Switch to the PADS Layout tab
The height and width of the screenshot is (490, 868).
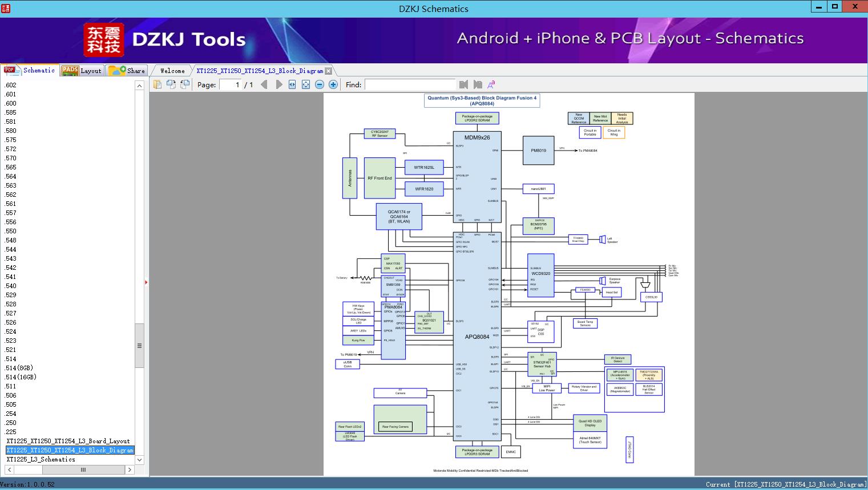[x=82, y=70]
